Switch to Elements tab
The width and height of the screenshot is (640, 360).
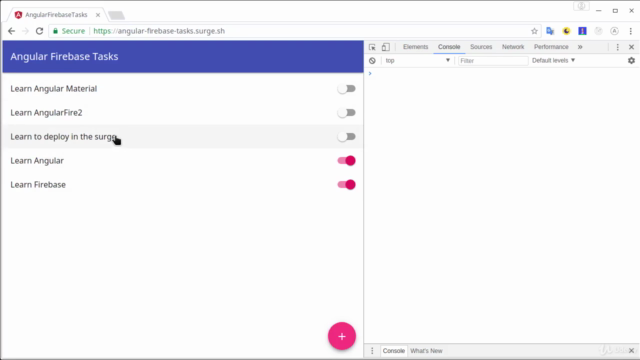(x=416, y=47)
